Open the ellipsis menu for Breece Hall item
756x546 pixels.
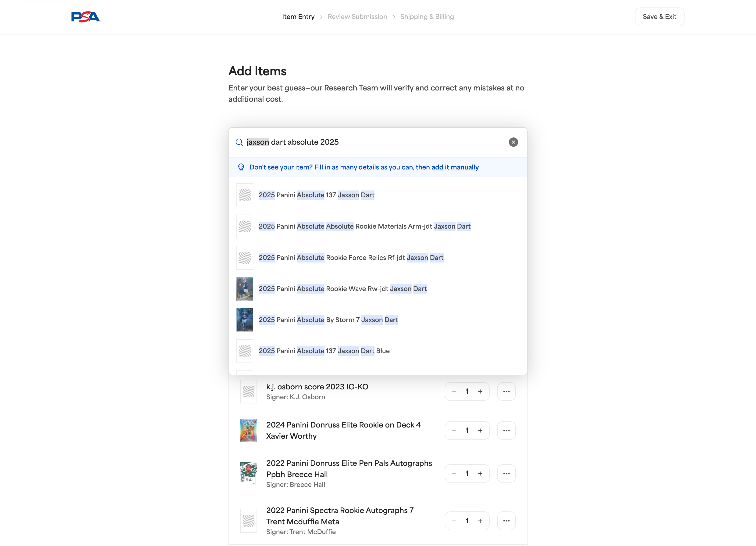(x=506, y=473)
